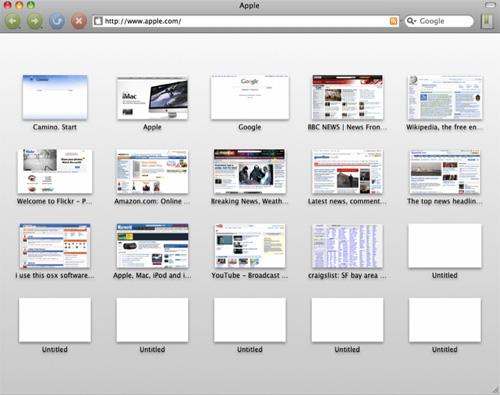Grab the window resize handle corner
The width and height of the screenshot is (500, 395).
pos(496,391)
